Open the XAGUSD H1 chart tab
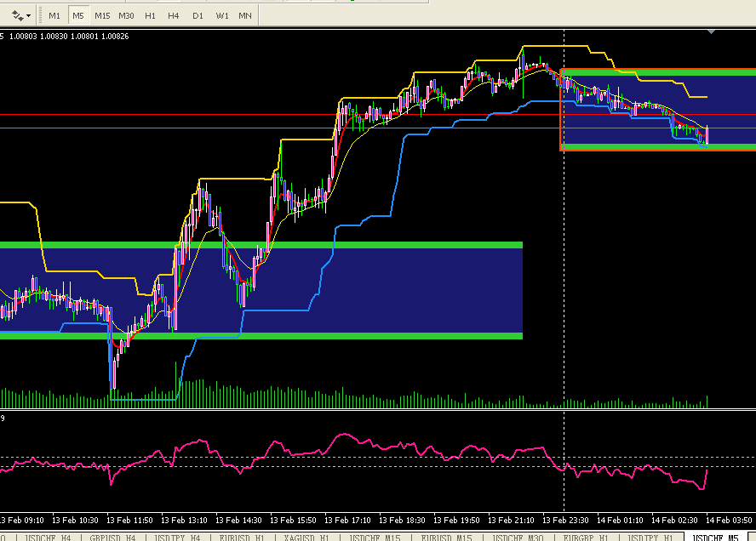756x541 pixels. click(306, 537)
